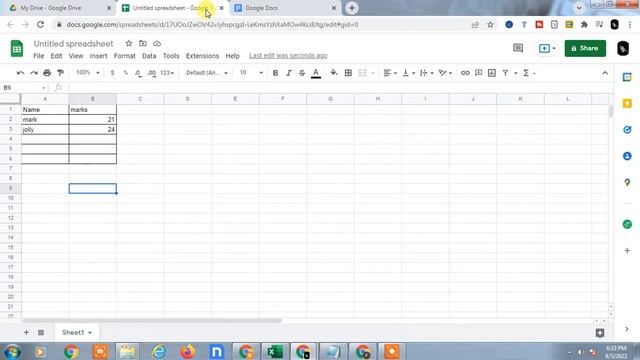Image resolution: width=640 pixels, height=360 pixels.
Task: Open the font family dropdown
Action: point(207,73)
